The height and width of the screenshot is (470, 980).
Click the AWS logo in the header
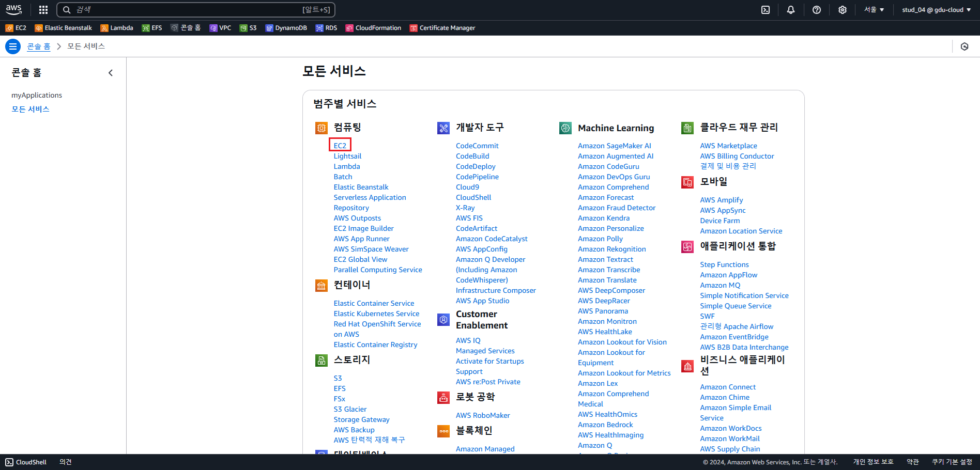(x=14, y=10)
